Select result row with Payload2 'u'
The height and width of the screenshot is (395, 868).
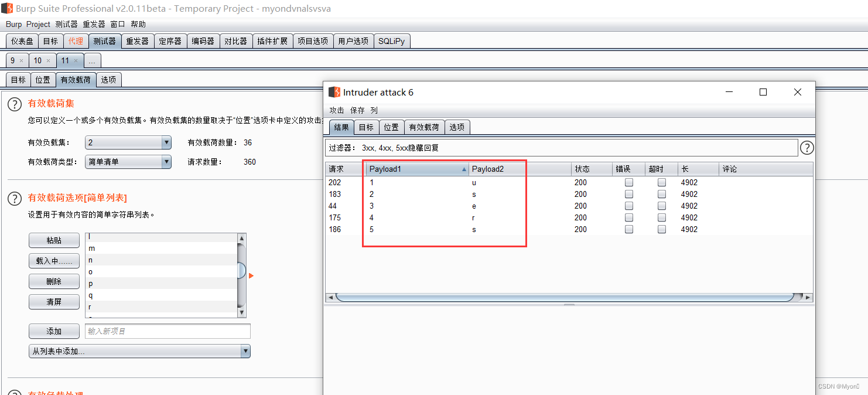[569, 182]
